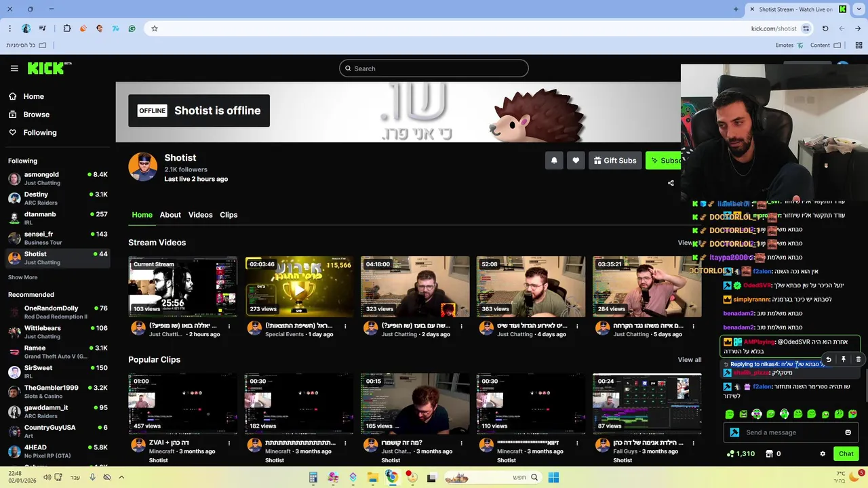868x488 pixels.
Task: Open File Explorer from the taskbar
Action: (x=372, y=478)
